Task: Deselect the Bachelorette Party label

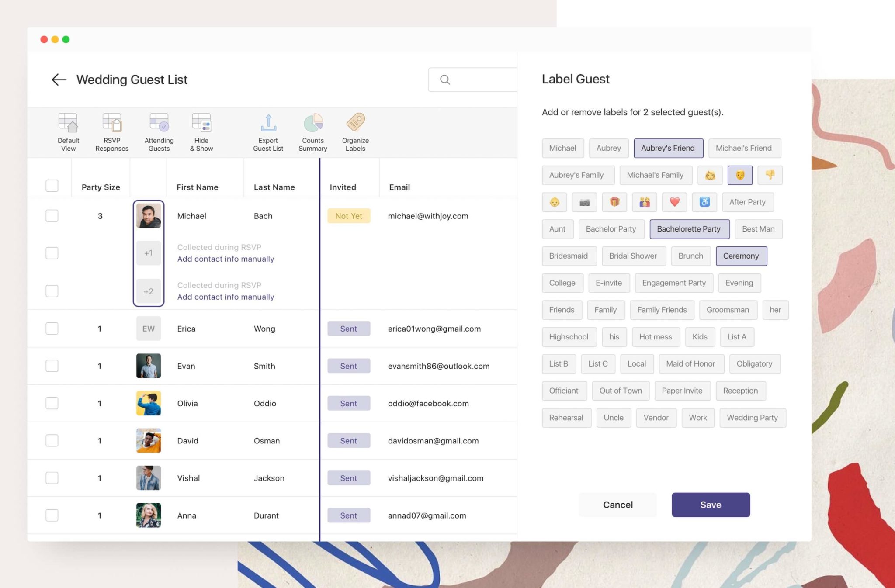Action: [689, 229]
